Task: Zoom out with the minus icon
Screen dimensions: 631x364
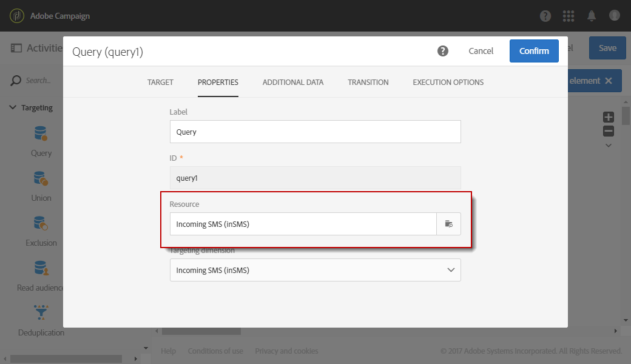Action: coord(609,131)
